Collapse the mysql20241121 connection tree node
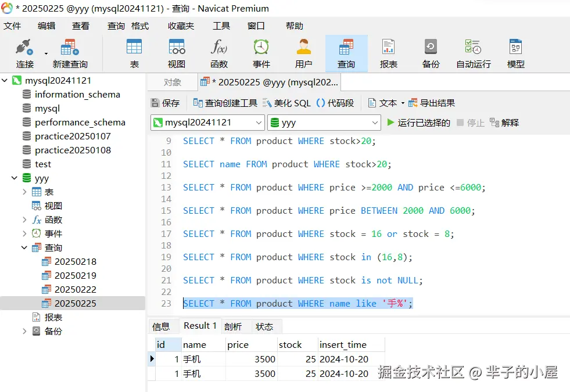The image size is (570, 392). (5, 80)
